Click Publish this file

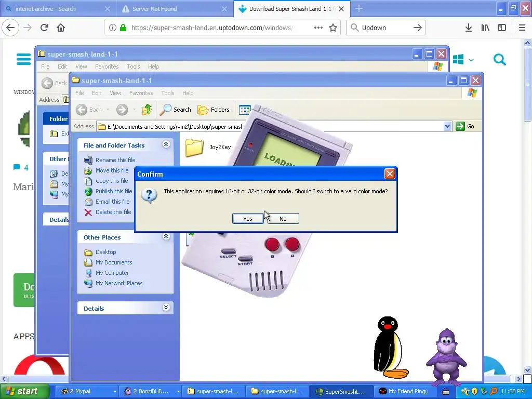click(x=114, y=191)
